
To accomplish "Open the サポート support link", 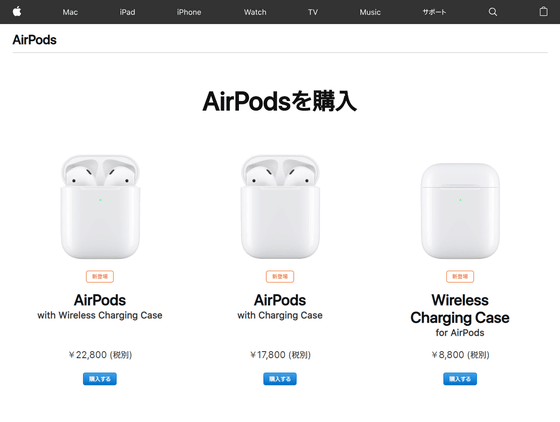I will click(x=434, y=12).
